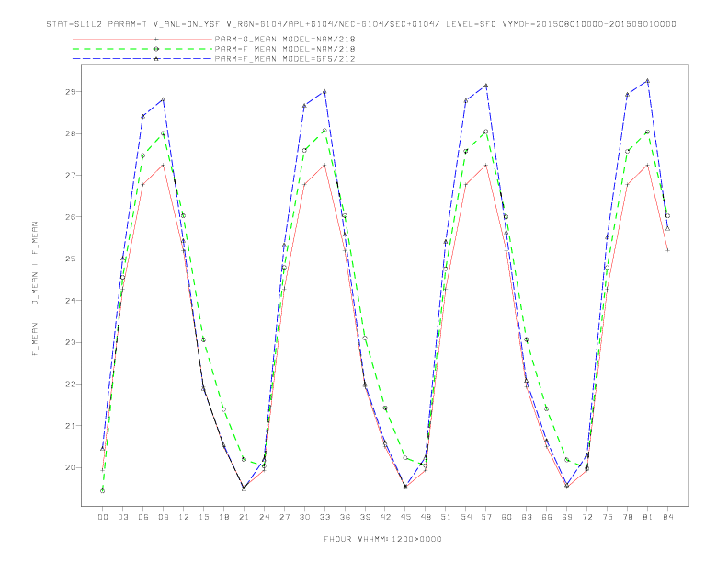This screenshot has height=563, width=728.
Task: Click the x-axis tick label 42
Action: click(x=385, y=517)
